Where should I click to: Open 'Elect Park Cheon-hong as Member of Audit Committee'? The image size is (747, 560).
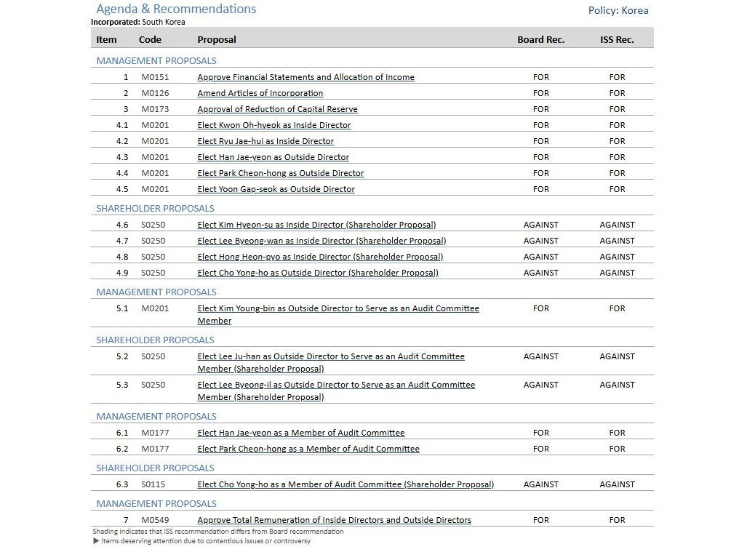pyautogui.click(x=308, y=449)
